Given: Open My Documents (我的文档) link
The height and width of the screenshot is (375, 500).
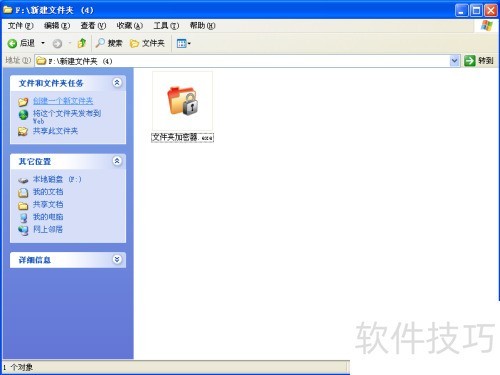Looking at the screenshot, I should click(x=48, y=192).
